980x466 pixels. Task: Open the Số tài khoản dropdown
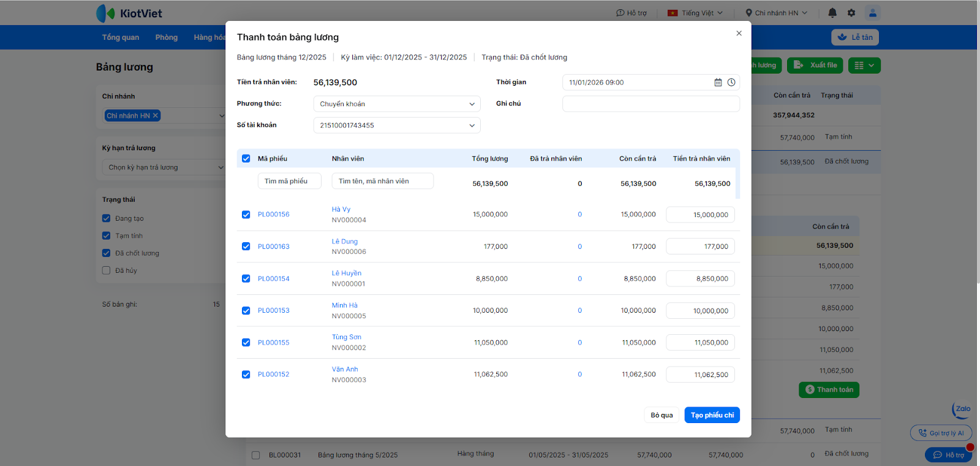[x=396, y=126]
